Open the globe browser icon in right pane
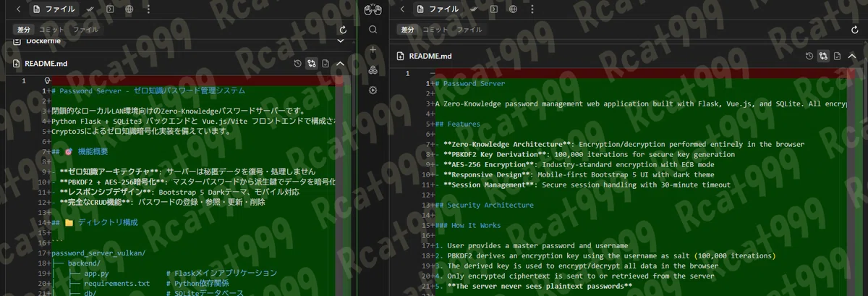Screen dimensions: 868x296 [513, 9]
